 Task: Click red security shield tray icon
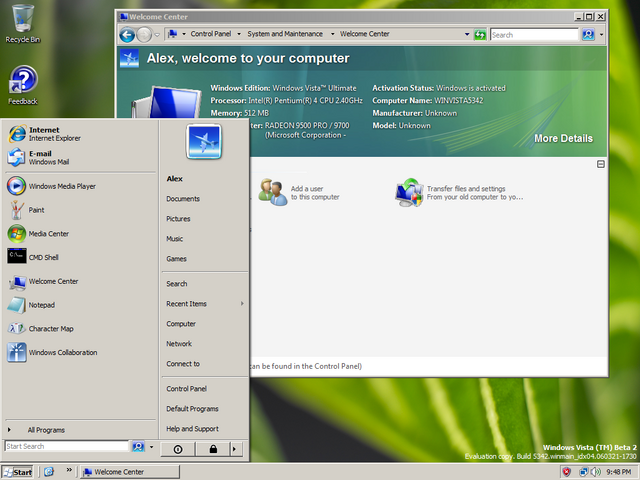point(567,472)
